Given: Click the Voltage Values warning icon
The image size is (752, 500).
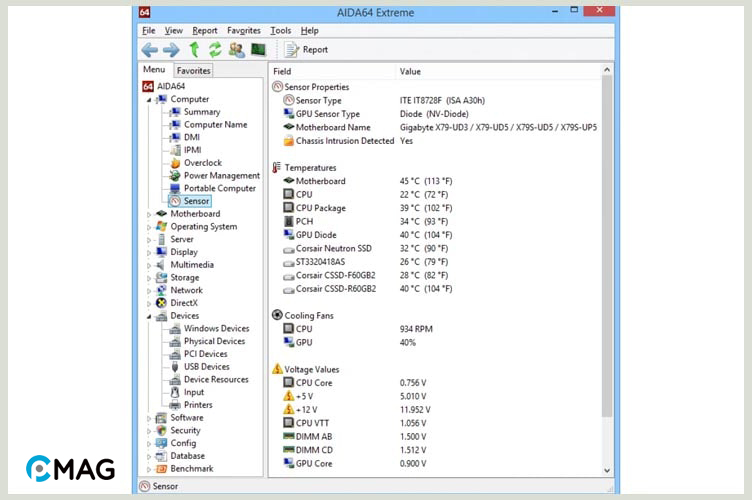Looking at the screenshot, I should tap(277, 369).
